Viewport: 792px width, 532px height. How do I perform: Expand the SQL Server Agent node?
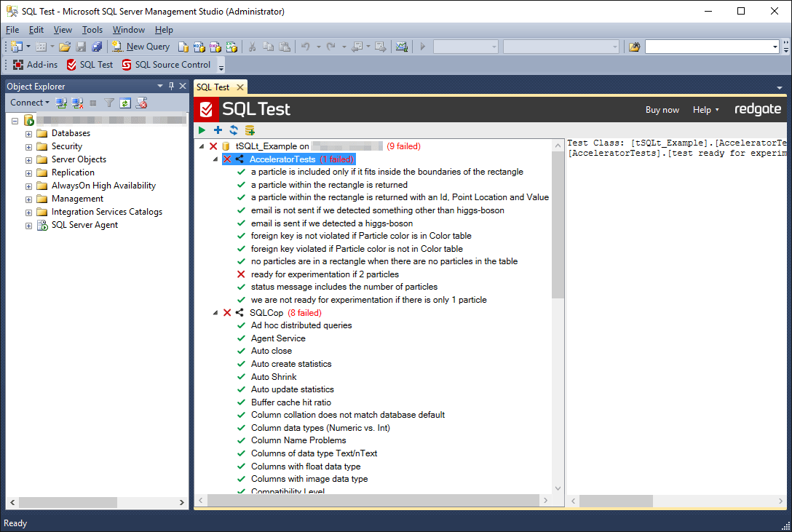(x=29, y=226)
